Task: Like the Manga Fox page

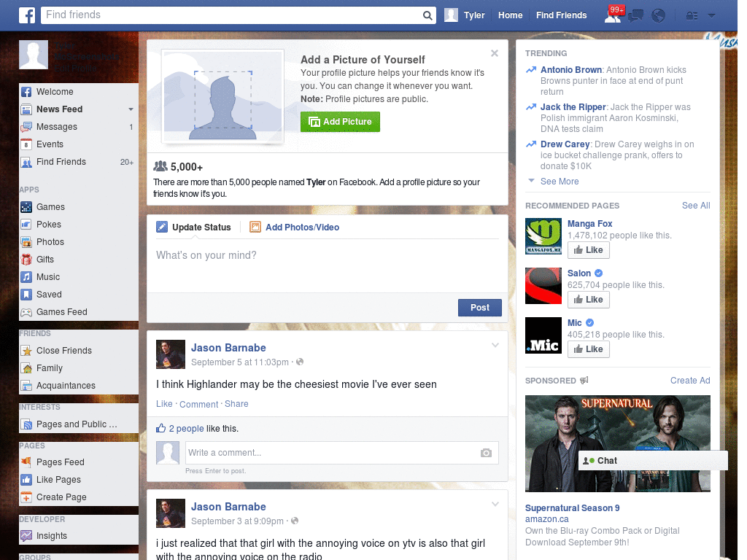Action: (x=589, y=250)
